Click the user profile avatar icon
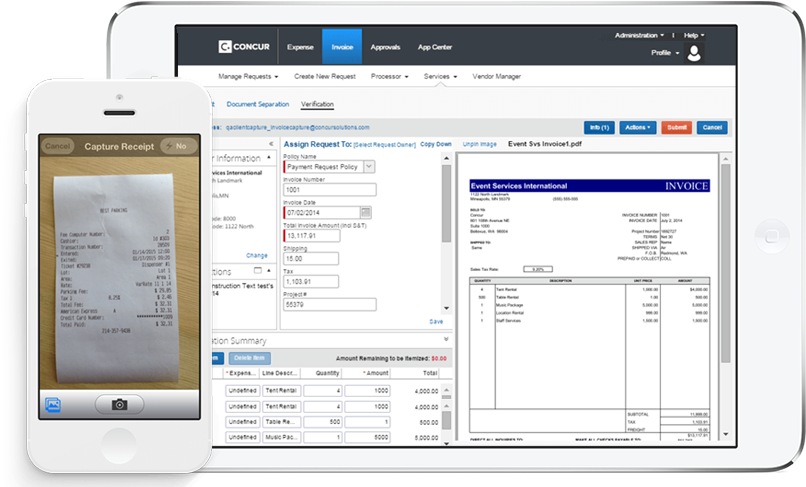The width and height of the screenshot is (806, 487). click(692, 52)
